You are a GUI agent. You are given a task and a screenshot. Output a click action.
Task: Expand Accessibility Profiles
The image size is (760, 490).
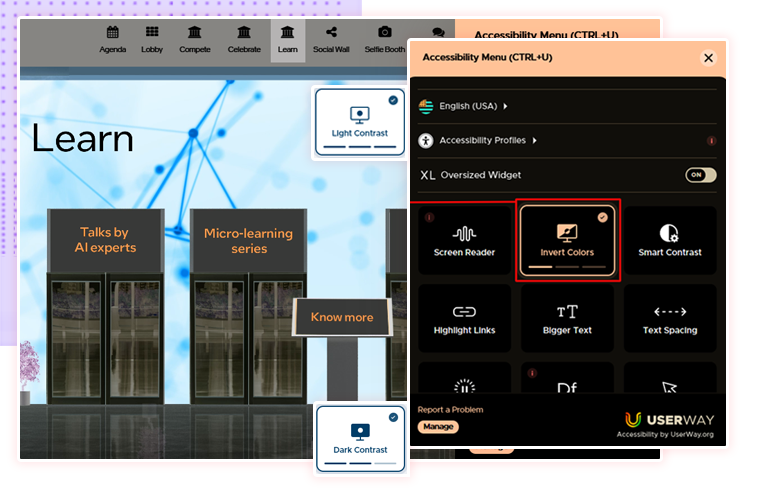click(x=487, y=141)
